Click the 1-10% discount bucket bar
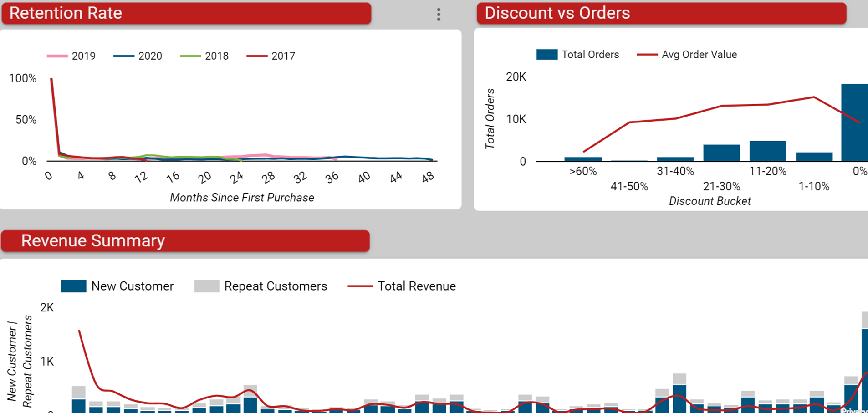The image size is (868, 413). pyautogui.click(x=814, y=157)
